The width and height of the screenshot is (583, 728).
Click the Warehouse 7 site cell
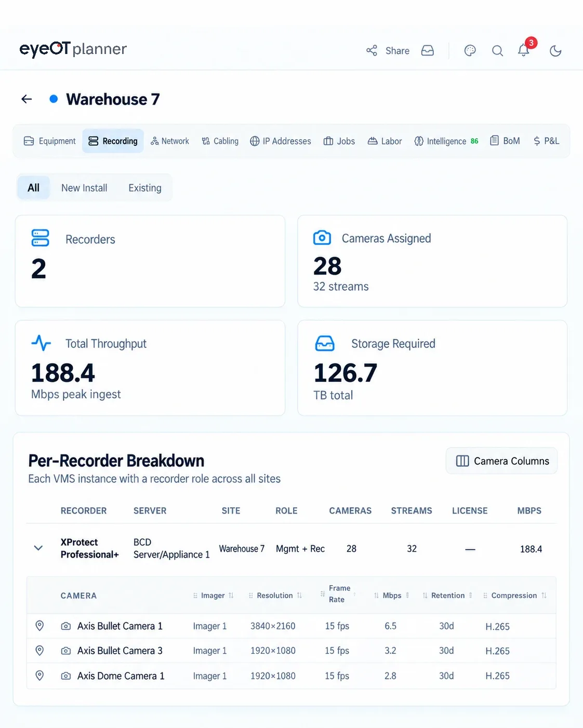coord(242,549)
